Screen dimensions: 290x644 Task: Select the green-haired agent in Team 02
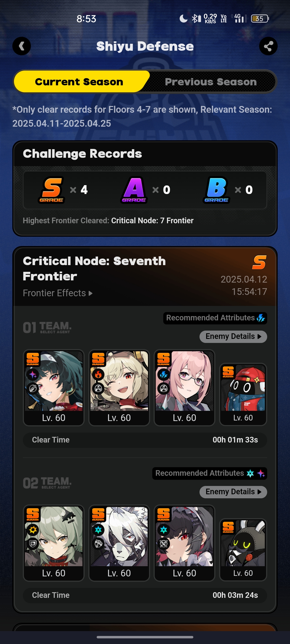point(54,543)
